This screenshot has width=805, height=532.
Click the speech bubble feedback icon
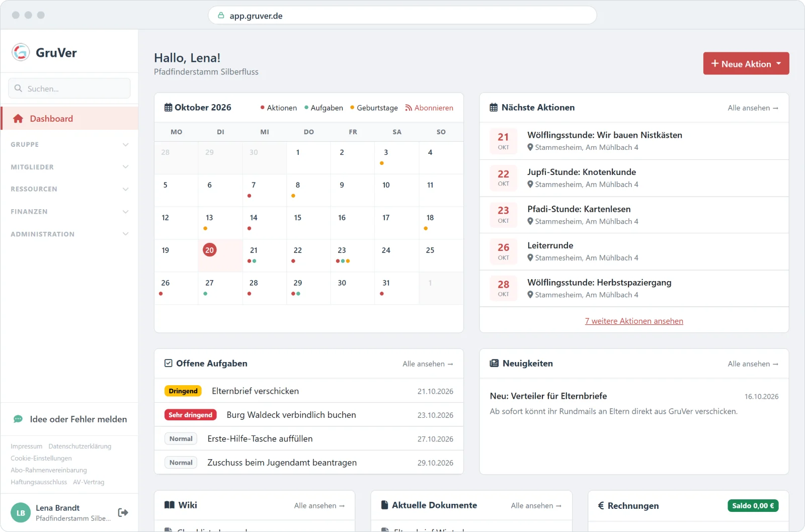tap(18, 419)
